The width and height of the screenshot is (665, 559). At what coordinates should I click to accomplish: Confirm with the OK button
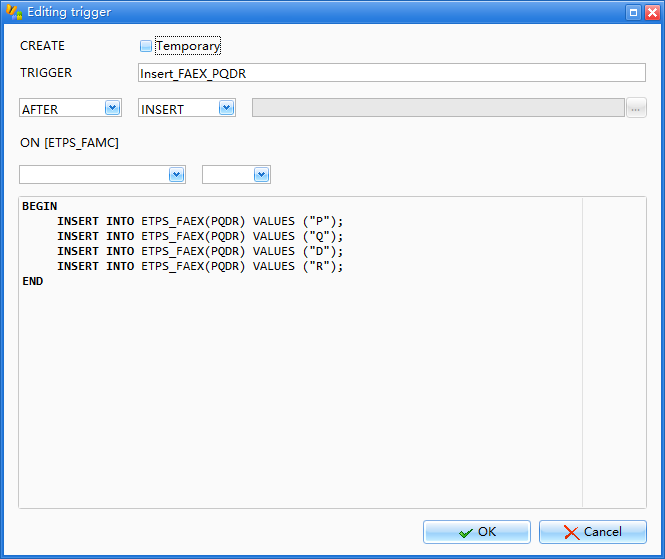pos(477,532)
